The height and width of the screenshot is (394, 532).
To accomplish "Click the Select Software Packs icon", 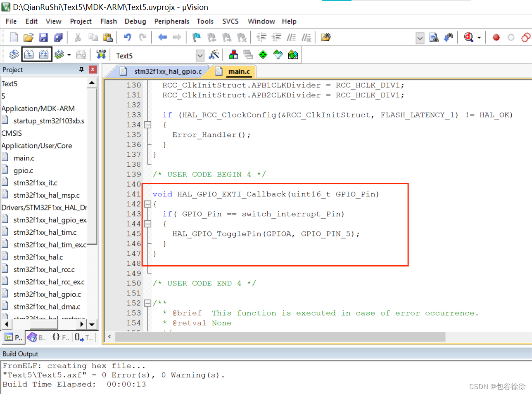I will (278, 54).
